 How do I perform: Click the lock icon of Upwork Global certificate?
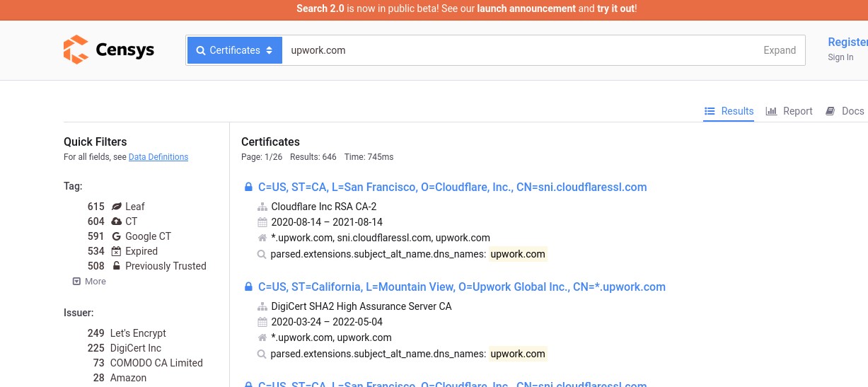248,287
